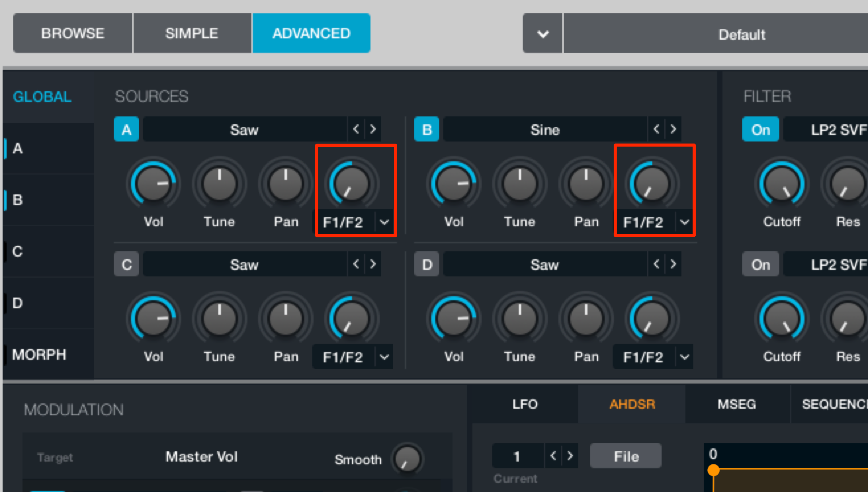Open the LFO modulation tab

525,404
